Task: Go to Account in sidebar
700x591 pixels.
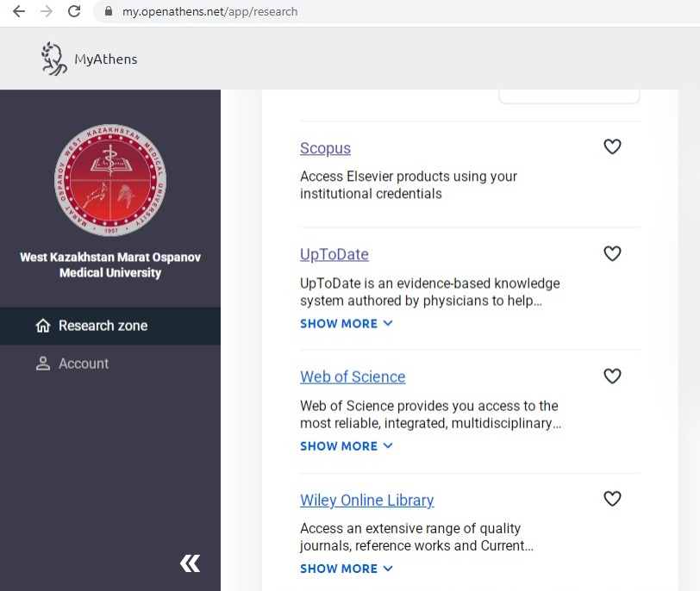Action: [x=83, y=364]
